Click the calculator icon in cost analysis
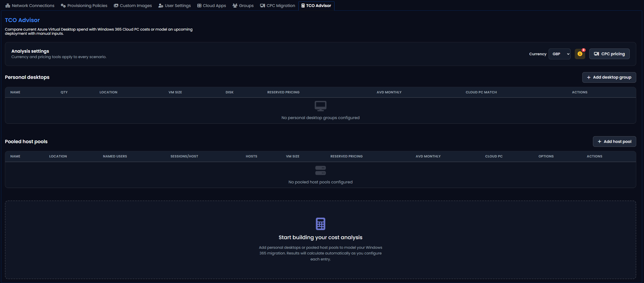 pyautogui.click(x=320, y=224)
